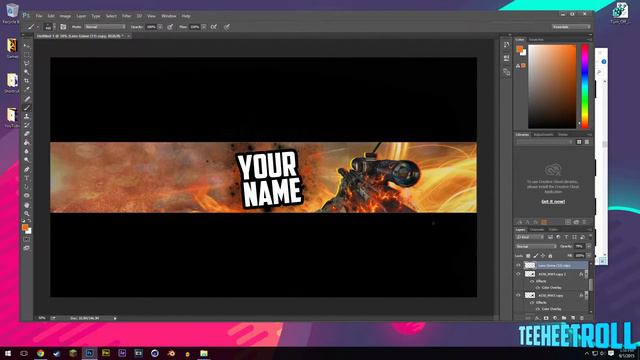
Task: Open the Image menu
Action: 65,16
